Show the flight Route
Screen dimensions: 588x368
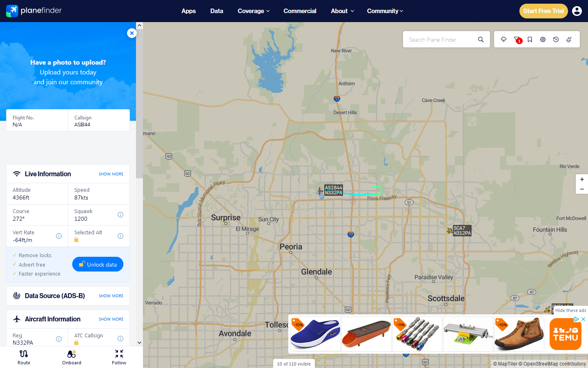24,357
